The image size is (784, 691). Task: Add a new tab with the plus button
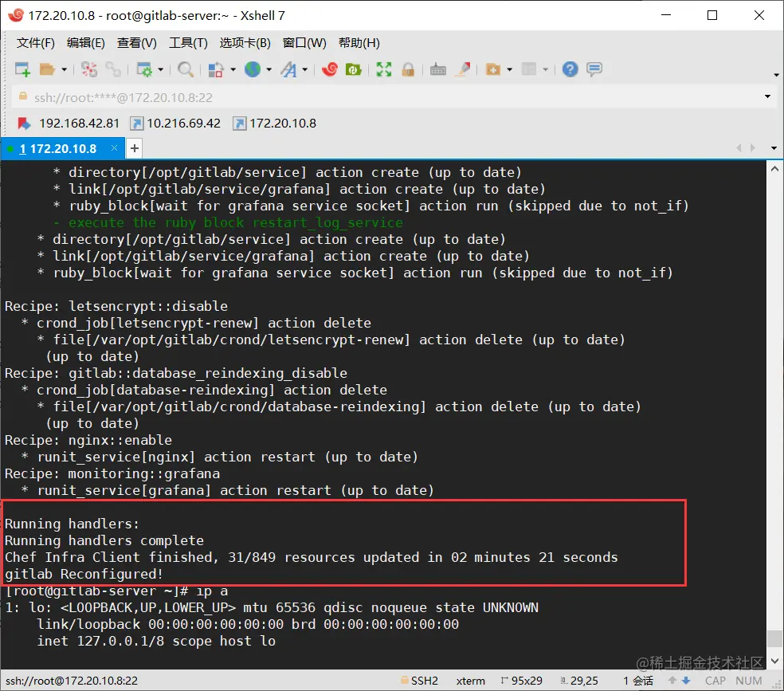point(134,148)
